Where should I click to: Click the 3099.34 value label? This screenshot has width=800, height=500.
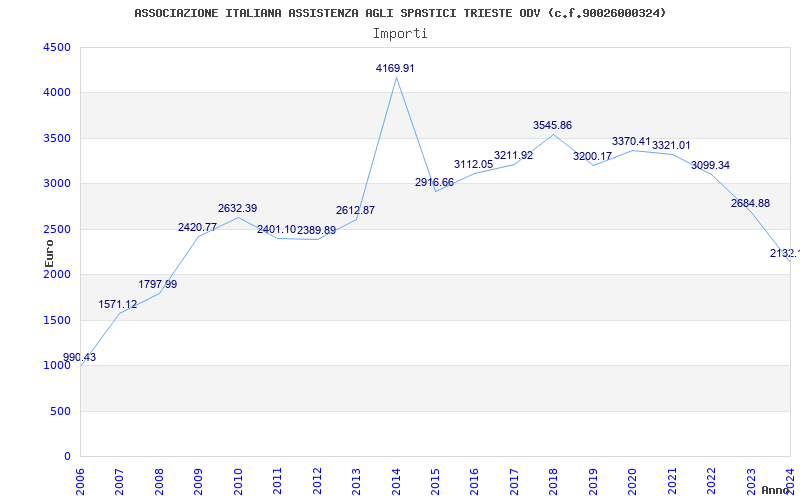710,165
